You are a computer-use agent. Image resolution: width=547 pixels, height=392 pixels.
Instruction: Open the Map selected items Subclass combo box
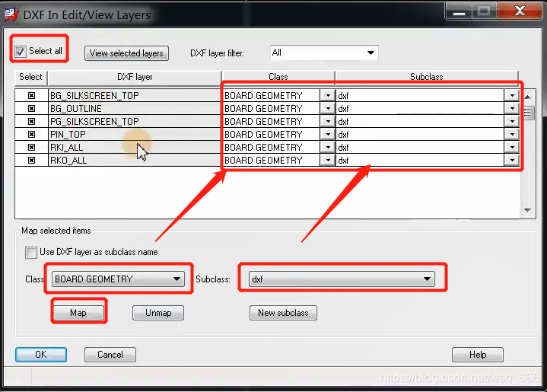(x=342, y=279)
